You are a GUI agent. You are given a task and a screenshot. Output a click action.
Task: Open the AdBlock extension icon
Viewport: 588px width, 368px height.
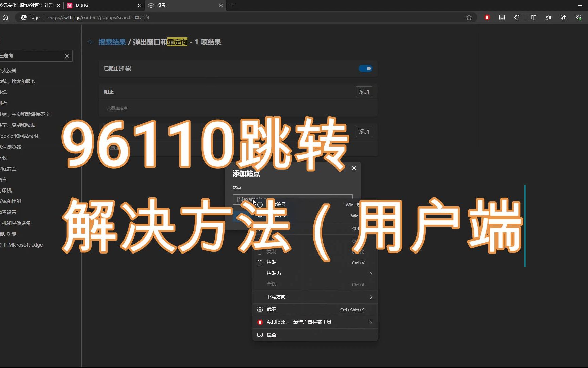pyautogui.click(x=487, y=17)
